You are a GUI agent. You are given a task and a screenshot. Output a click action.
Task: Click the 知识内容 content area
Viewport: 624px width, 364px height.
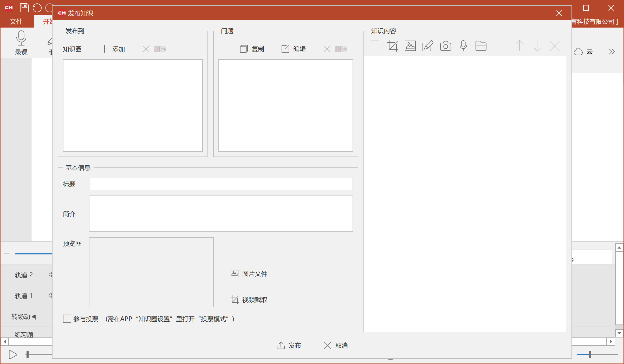465,194
